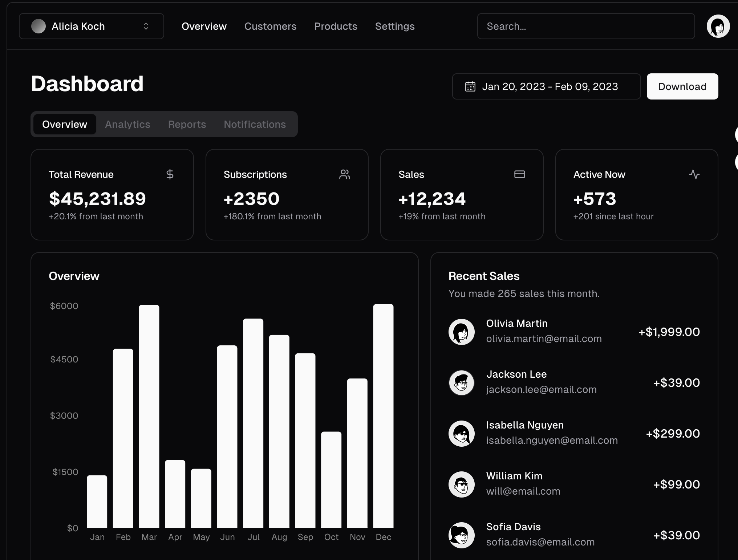Click the calendar icon in date range picker
Image resolution: width=738 pixels, height=560 pixels.
click(x=470, y=86)
